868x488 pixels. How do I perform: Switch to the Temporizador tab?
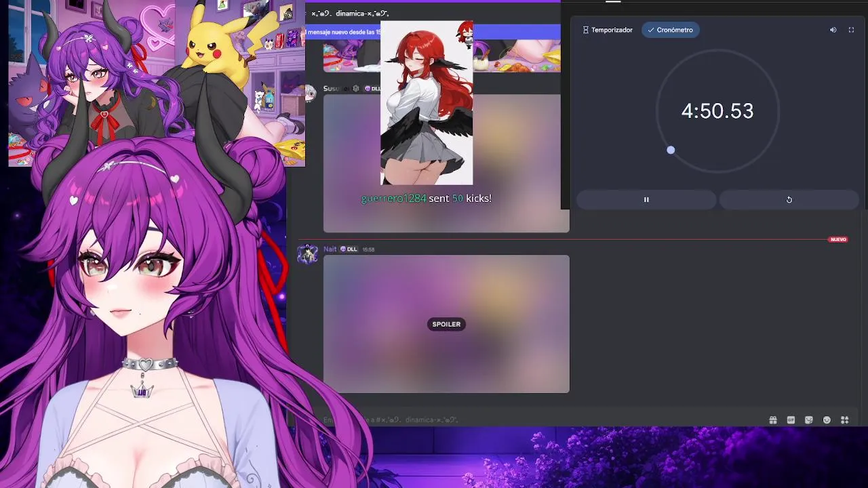pyautogui.click(x=608, y=30)
